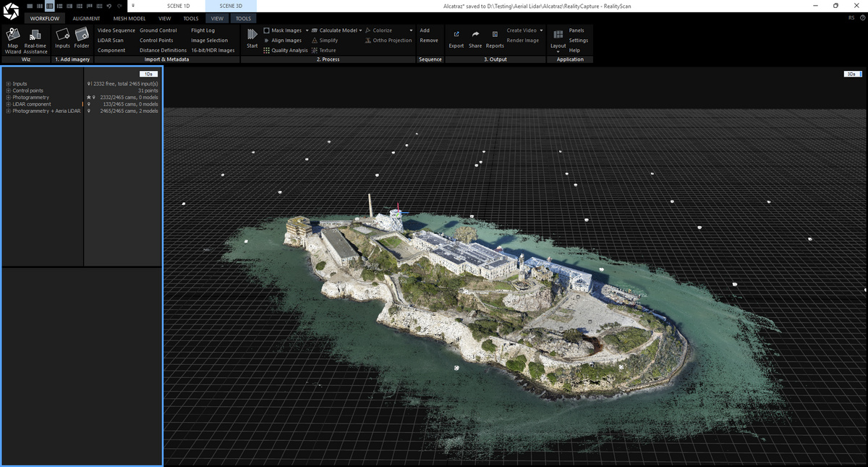The width and height of the screenshot is (868, 467).
Task: Select the highlighted layout preset in title bar
Action: pyautogui.click(x=49, y=6)
